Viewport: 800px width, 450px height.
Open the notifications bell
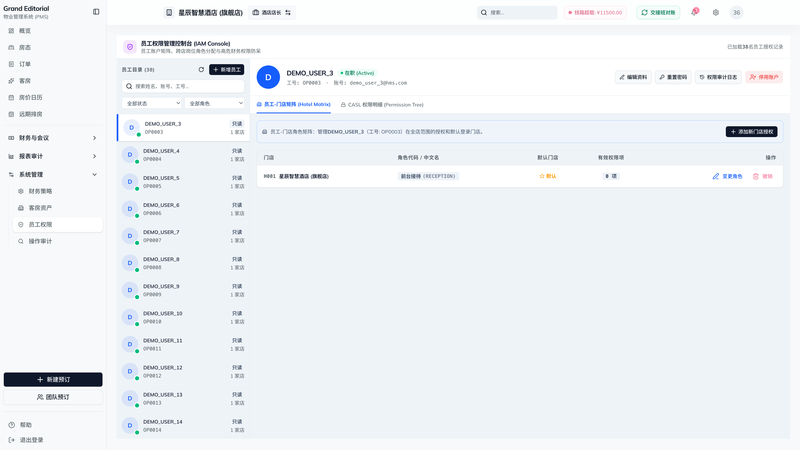tap(694, 12)
